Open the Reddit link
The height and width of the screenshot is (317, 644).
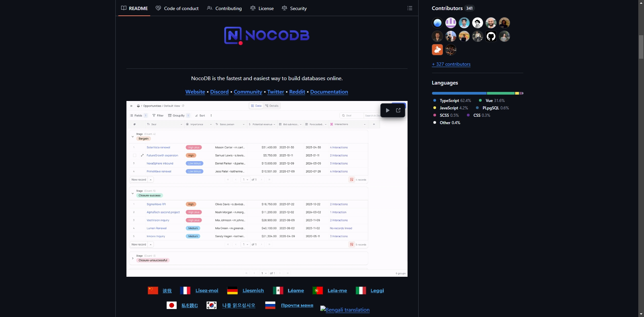pos(297,92)
